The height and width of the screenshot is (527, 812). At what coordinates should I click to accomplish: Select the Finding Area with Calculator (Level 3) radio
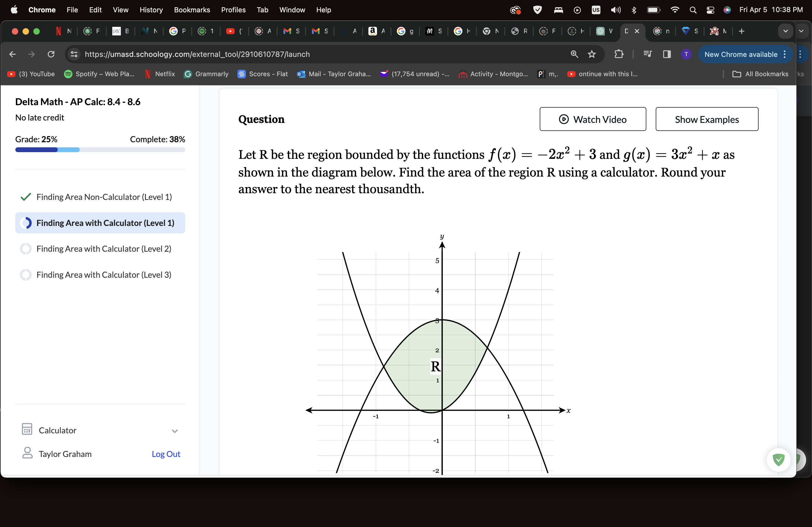[26, 275]
